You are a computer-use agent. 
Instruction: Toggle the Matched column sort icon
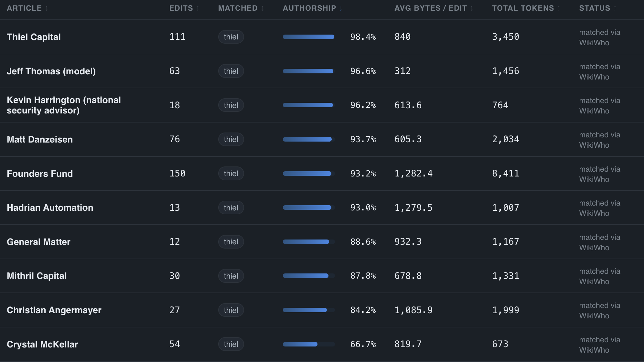pos(263,8)
